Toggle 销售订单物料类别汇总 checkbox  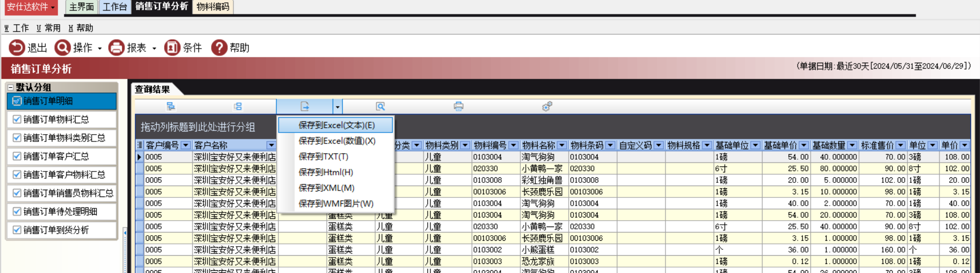click(x=17, y=138)
